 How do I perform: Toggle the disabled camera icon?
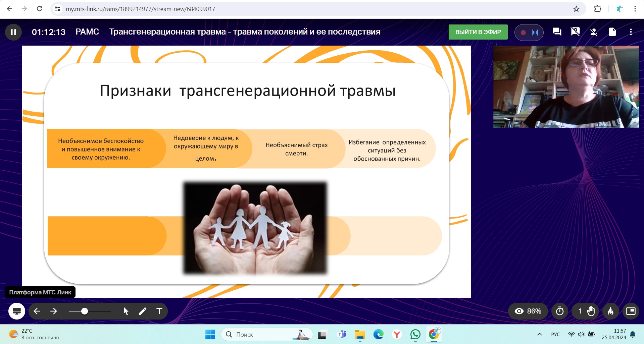[575, 32]
